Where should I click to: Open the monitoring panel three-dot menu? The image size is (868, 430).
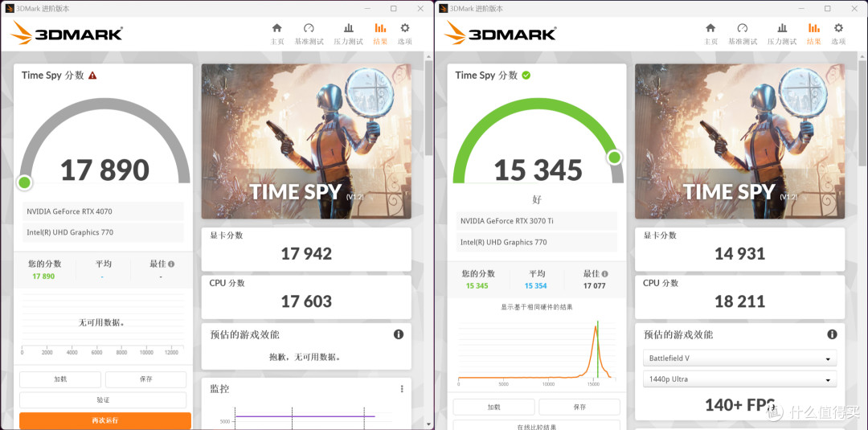[402, 389]
